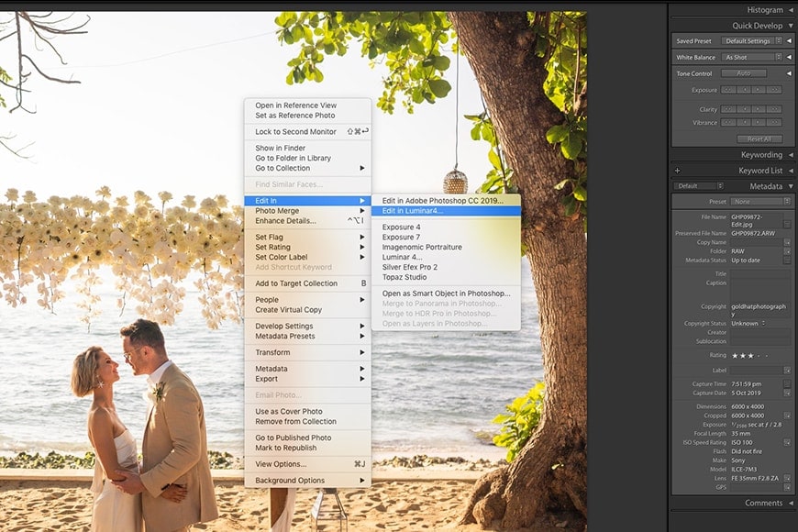Click the Title metadata field
This screenshot has height=532, width=798.
tap(760, 274)
